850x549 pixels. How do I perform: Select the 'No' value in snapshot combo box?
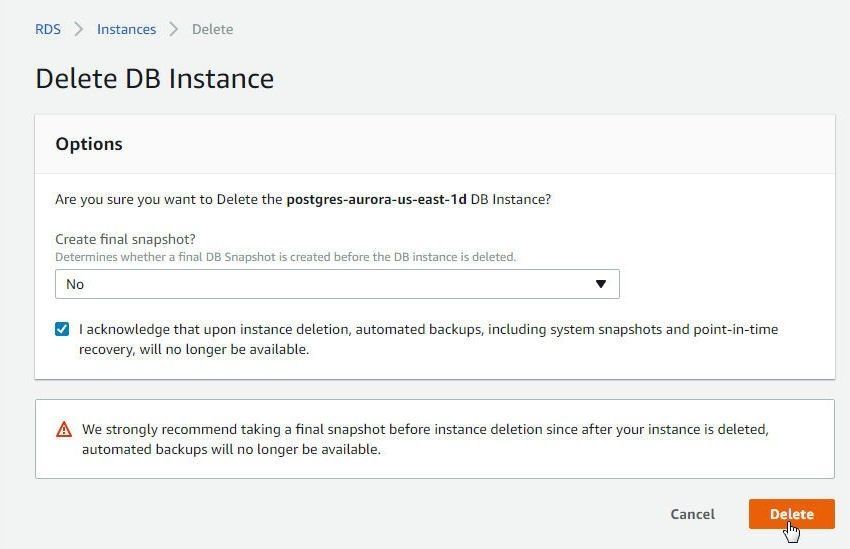coord(75,284)
